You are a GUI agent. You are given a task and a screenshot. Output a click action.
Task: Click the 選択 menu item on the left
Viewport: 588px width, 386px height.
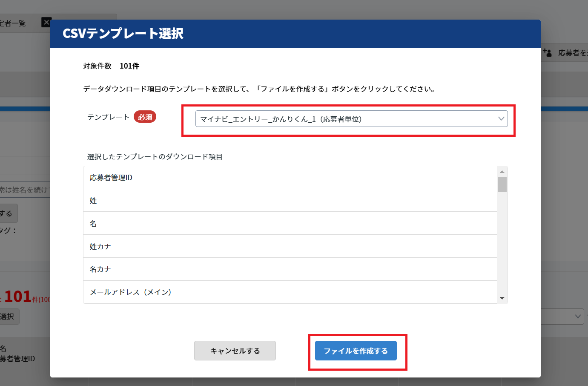(x=9, y=317)
